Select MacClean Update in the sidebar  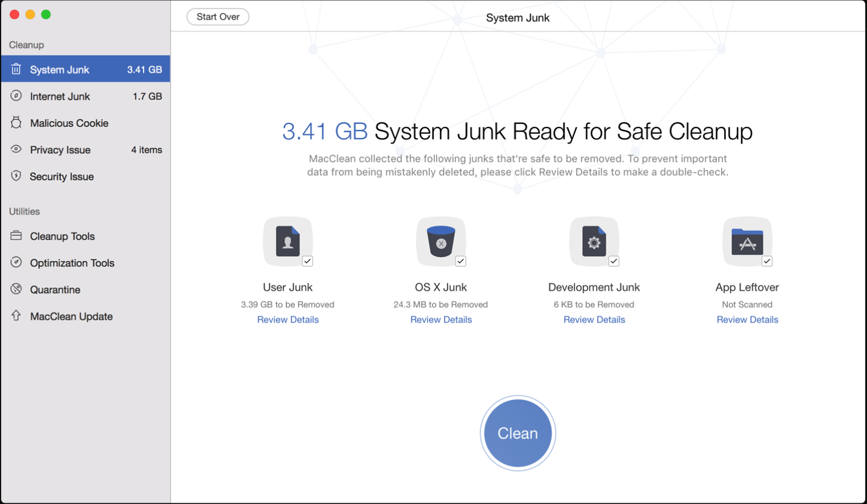point(71,316)
